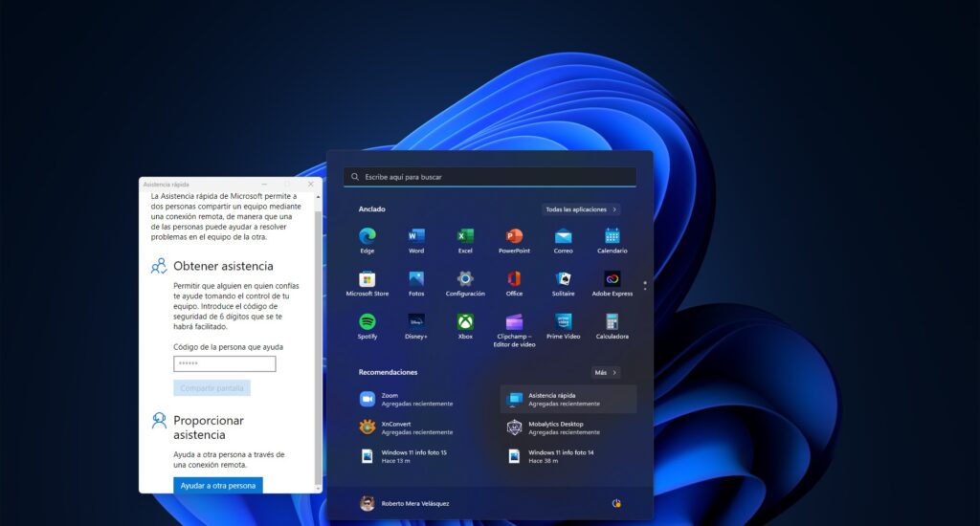
Task: Launch Microsoft Store
Action: 367,283
